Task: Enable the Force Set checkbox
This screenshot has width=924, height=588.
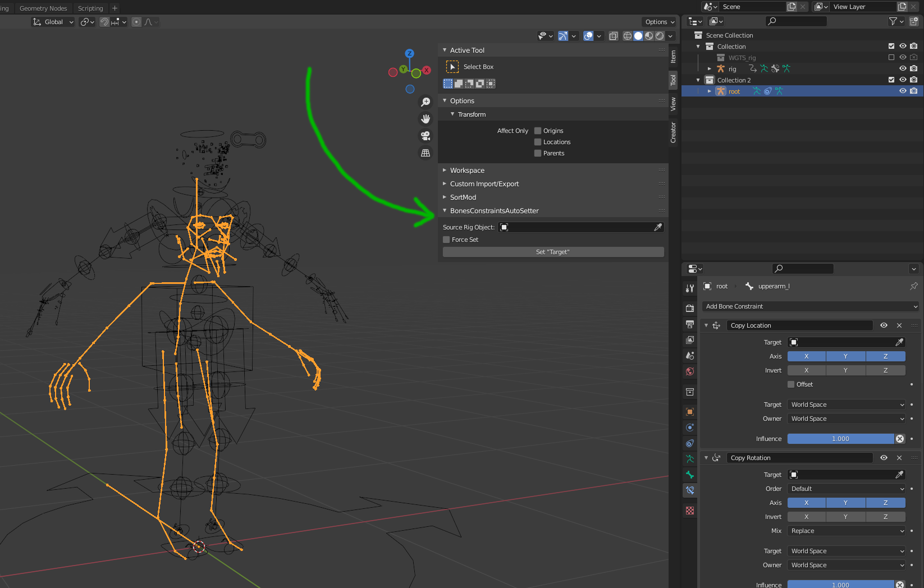Action: click(x=447, y=240)
